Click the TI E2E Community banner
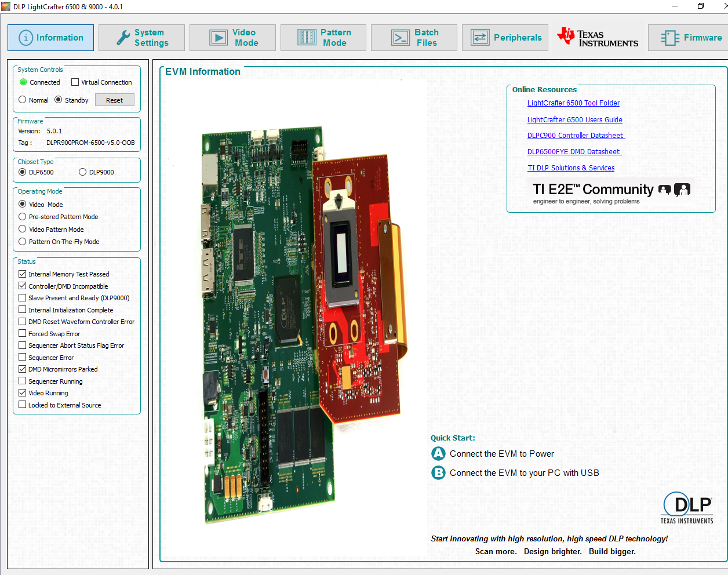This screenshot has height=575, width=728. (611, 193)
